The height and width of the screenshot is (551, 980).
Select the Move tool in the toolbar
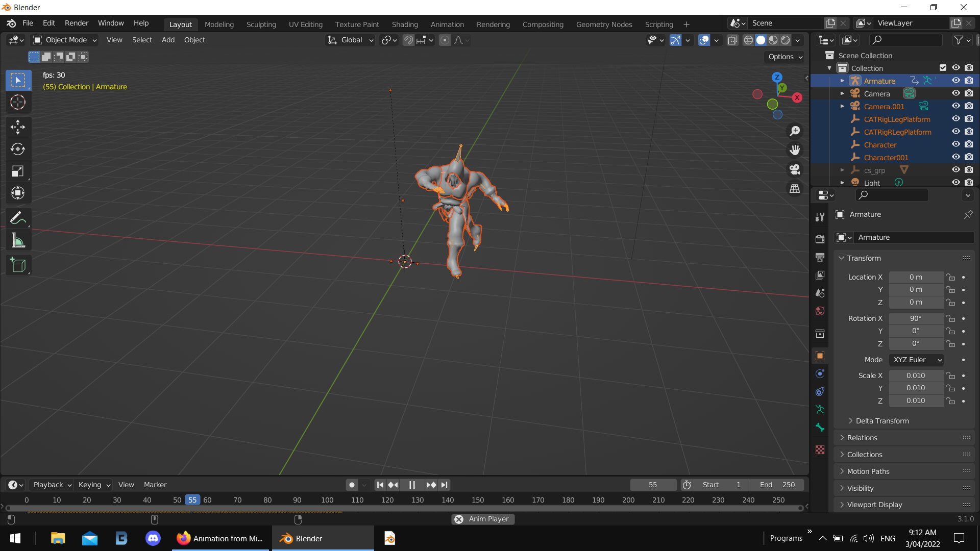pos(18,127)
